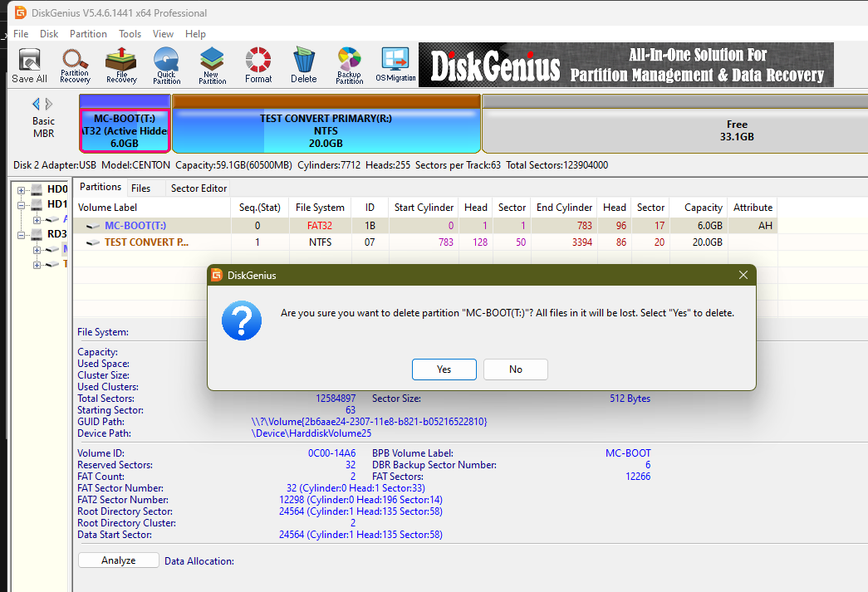Click the Delete toolbar icon

pyautogui.click(x=304, y=66)
